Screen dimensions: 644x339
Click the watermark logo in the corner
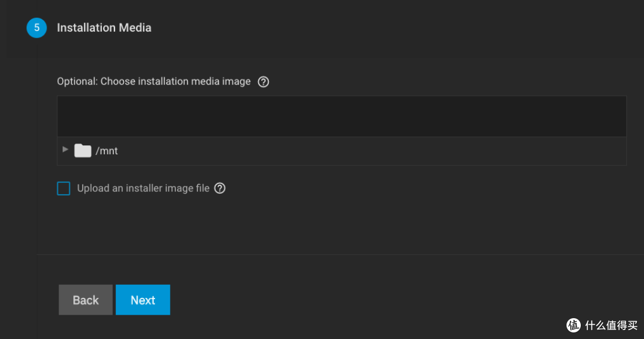coord(574,325)
